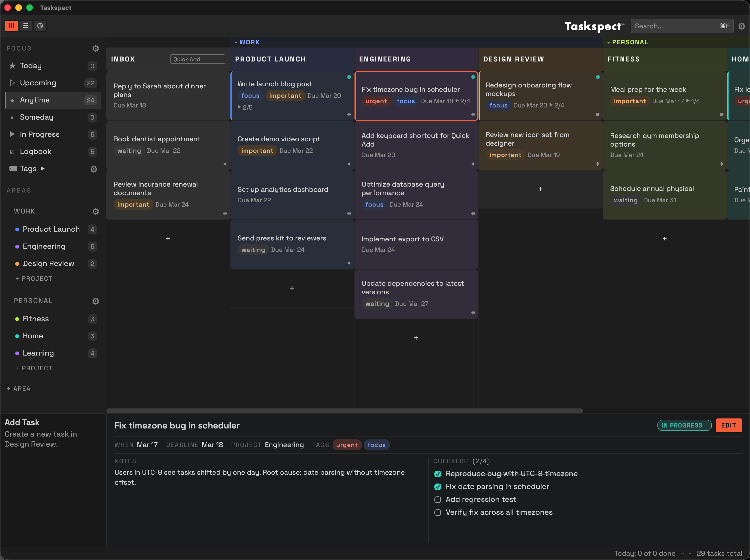
Task: Open the time view icon
Action: [x=40, y=26]
